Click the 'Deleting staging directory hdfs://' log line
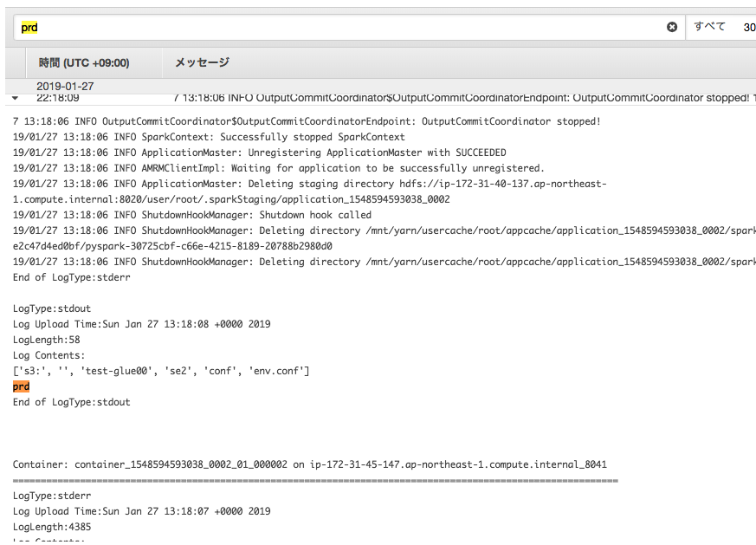This screenshot has height=545, width=756. 309,184
